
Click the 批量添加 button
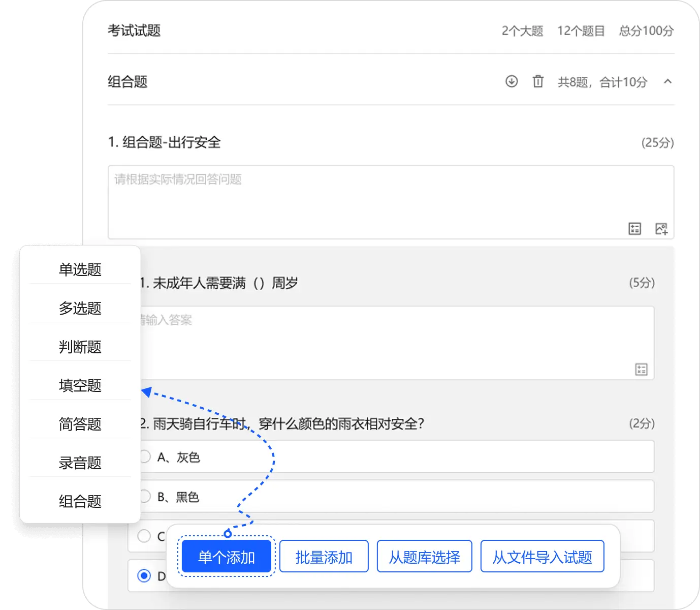point(324,557)
